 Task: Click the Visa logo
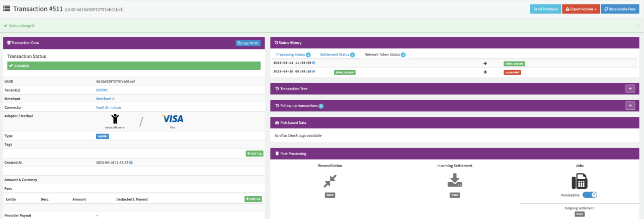pyautogui.click(x=173, y=119)
